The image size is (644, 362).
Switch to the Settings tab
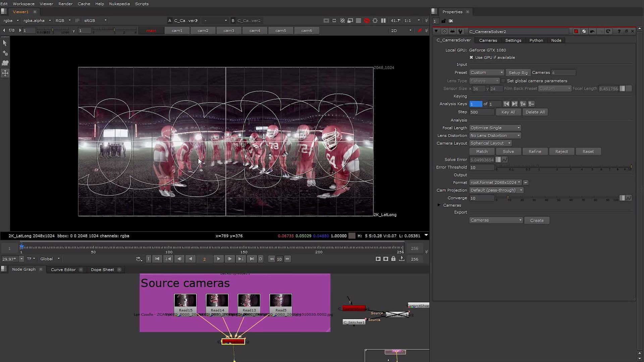513,41
